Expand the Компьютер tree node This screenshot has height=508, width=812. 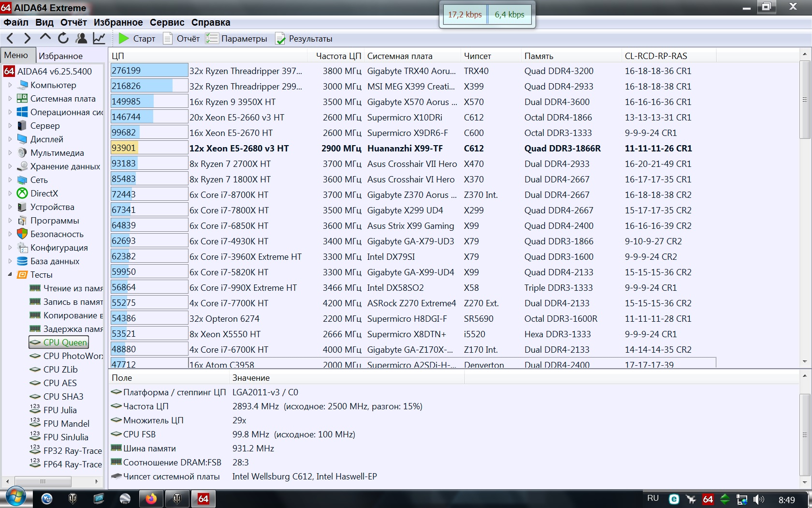(10, 85)
